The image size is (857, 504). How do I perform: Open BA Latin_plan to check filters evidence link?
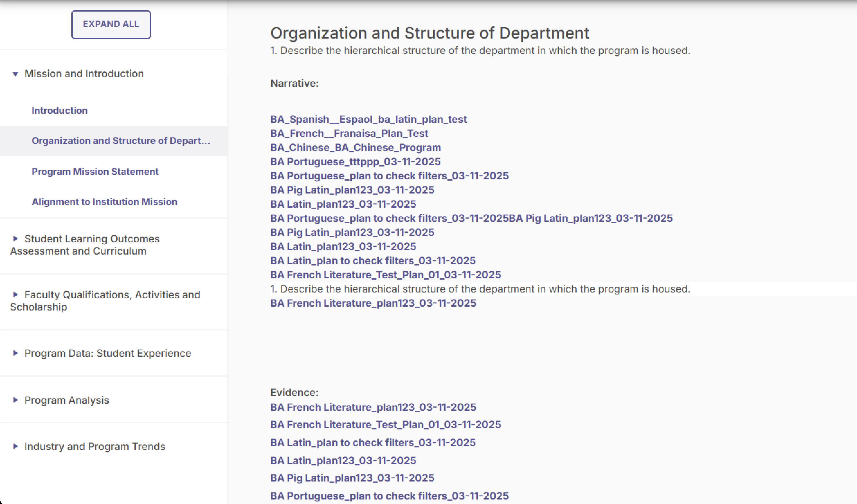coord(373,442)
